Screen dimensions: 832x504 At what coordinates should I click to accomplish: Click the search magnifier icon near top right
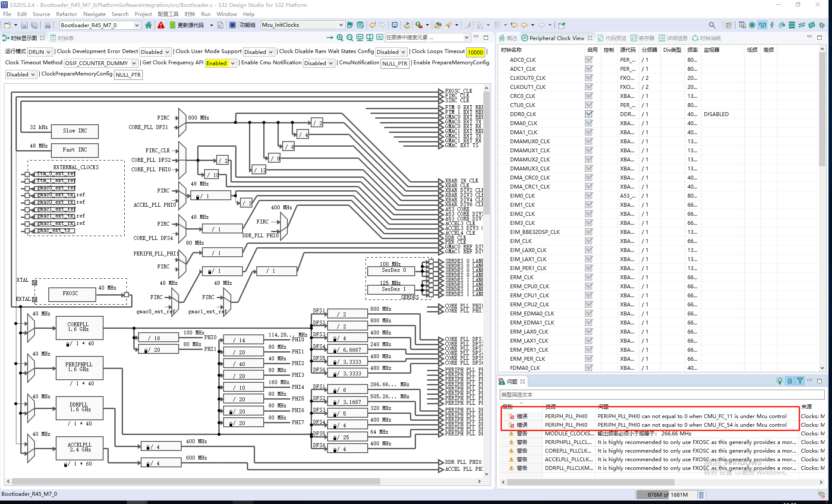coord(712,25)
